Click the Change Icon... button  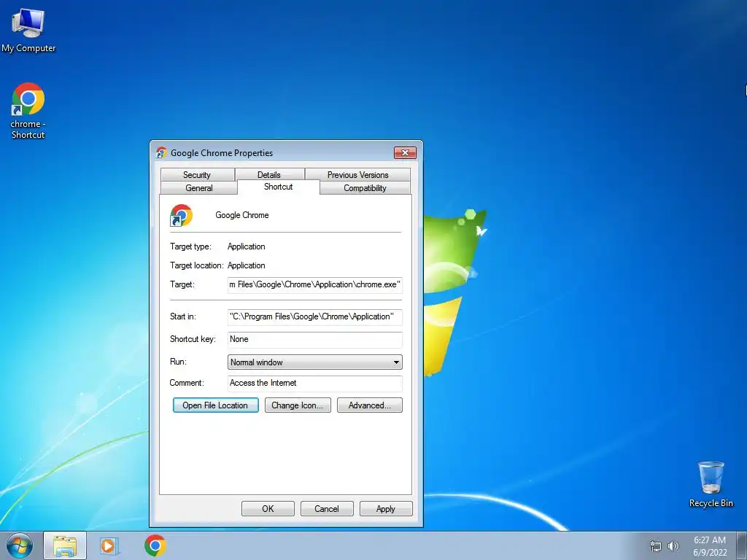(x=298, y=405)
